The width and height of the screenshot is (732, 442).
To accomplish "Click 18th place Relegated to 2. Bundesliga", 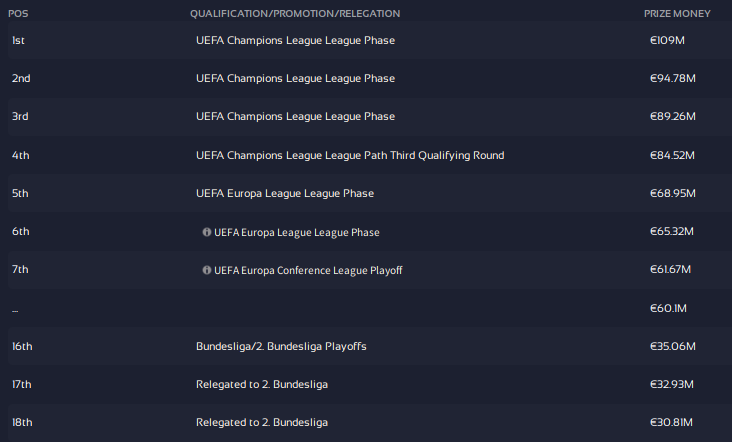I will 262,422.
